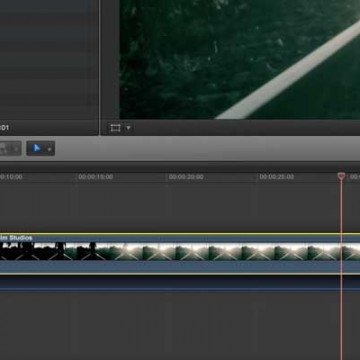The height and width of the screenshot is (360, 360).
Task: Click the playhead marker on the ruler
Action: coord(341,176)
